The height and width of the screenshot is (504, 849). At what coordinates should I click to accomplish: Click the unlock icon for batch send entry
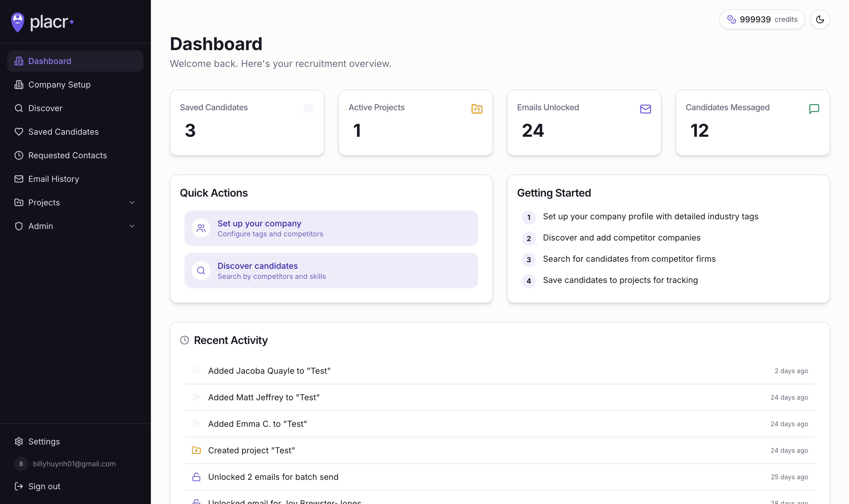pos(196,477)
